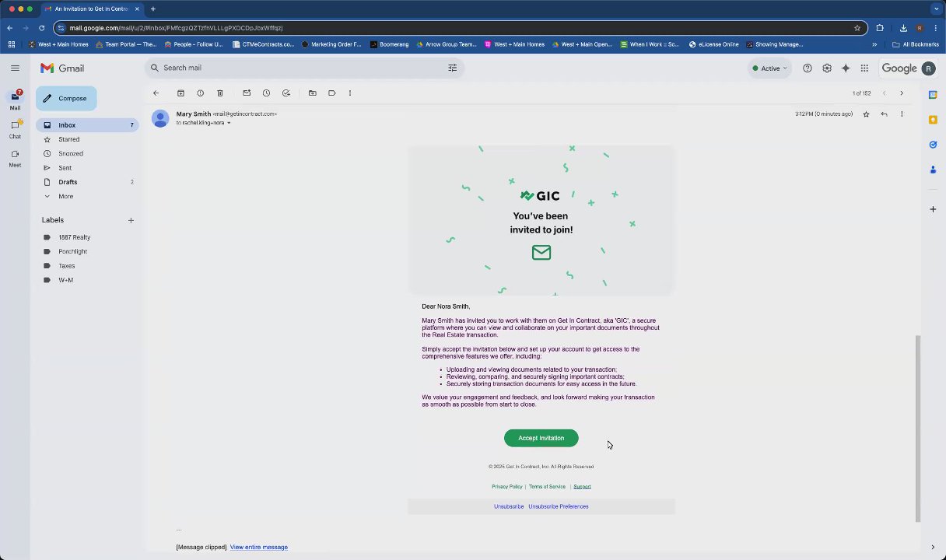946x560 pixels.
Task: Snooze this email
Action: [x=266, y=93]
